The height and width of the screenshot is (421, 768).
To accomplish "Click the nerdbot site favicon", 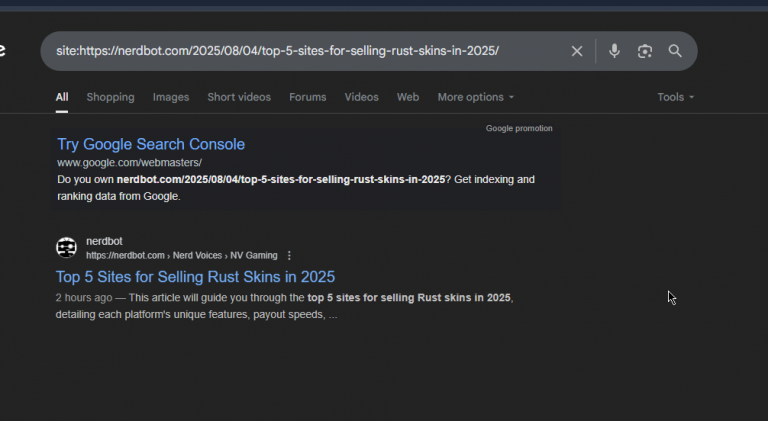I will coord(66,248).
